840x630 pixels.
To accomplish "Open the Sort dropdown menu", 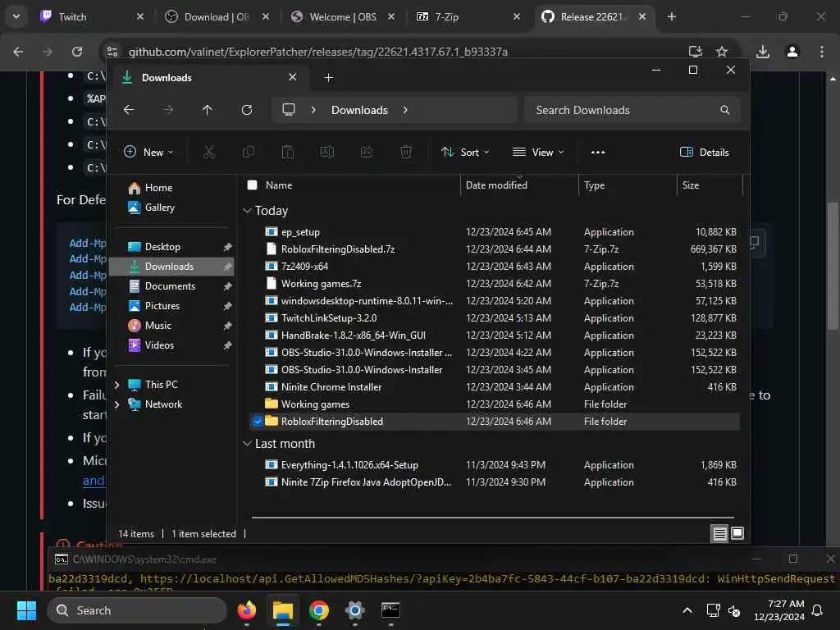I will 464,152.
